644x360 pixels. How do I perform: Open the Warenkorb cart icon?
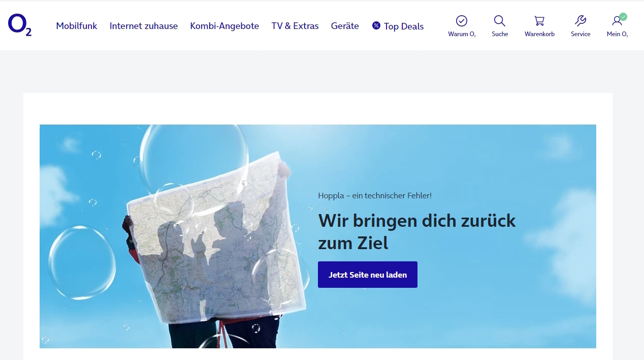point(539,21)
